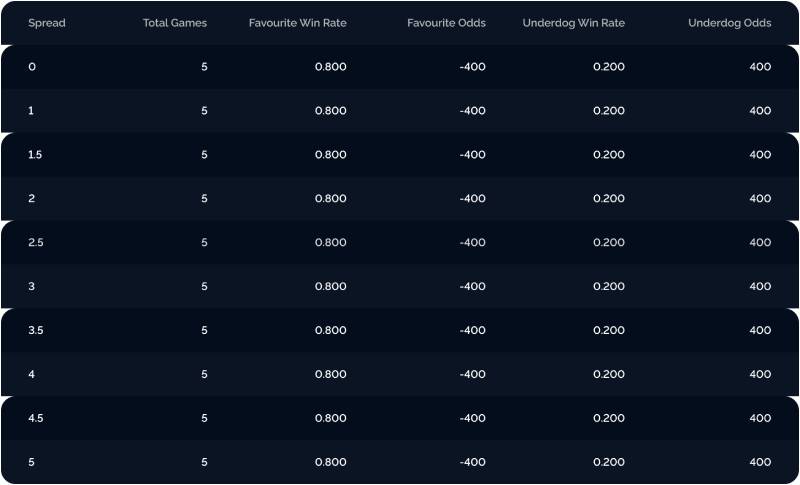Viewport: 800px width, 485px height.
Task: Click Underdog Win Rate in spread 1.5 row
Action: coord(608,155)
